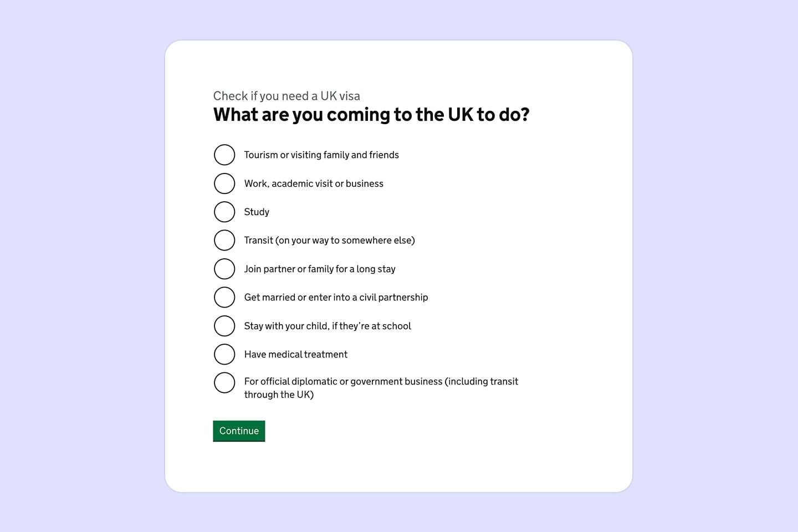Viewport: 798px width, 532px height.
Task: Click Stay with your child label text
Action: (x=328, y=325)
